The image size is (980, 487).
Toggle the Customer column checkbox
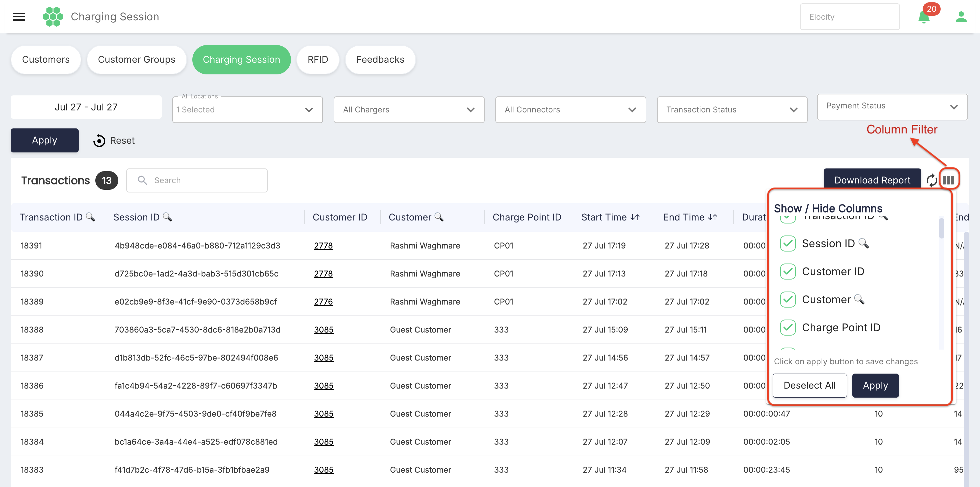click(788, 299)
